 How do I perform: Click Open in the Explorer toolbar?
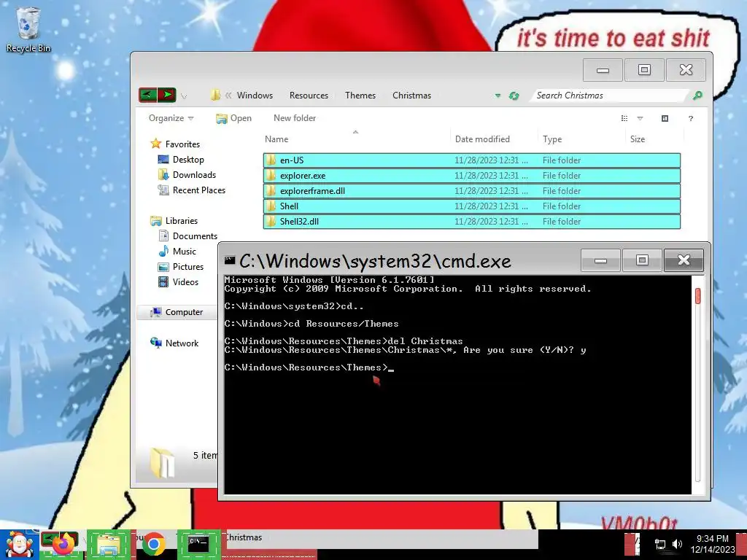click(x=234, y=118)
